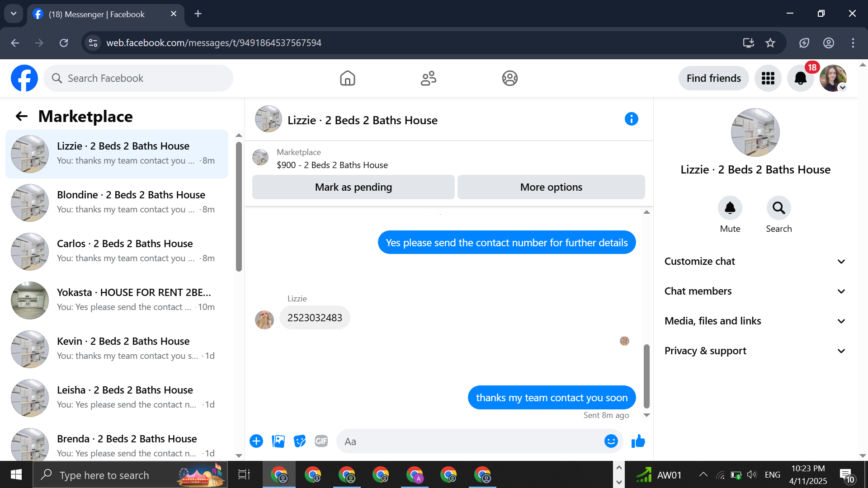
Task: Open the Friends icon in top navigation
Action: pos(429,78)
